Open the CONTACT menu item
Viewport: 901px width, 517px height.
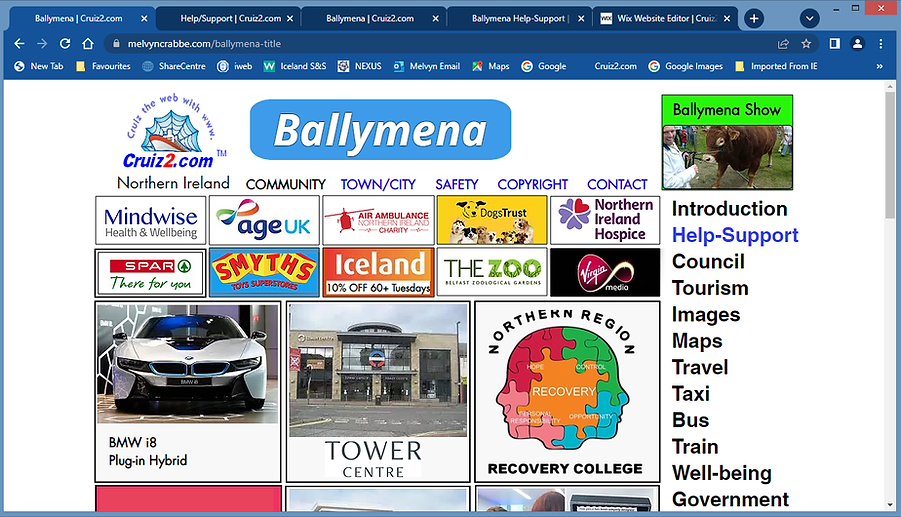click(x=617, y=184)
